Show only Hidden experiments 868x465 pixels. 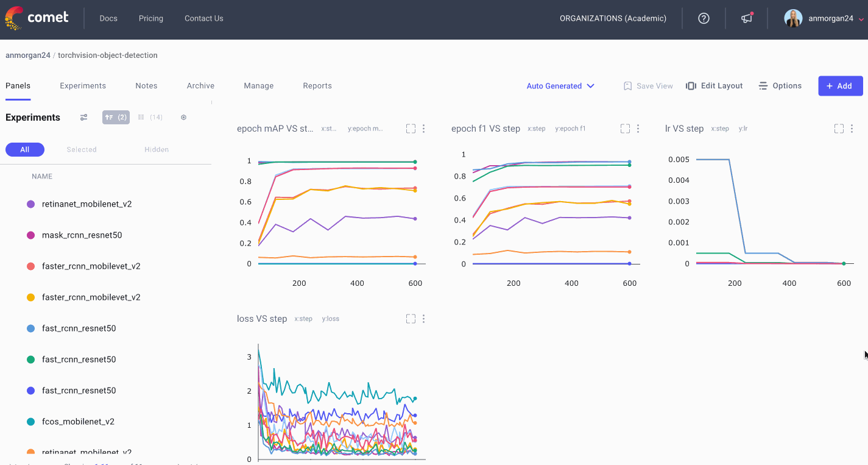[x=157, y=149]
